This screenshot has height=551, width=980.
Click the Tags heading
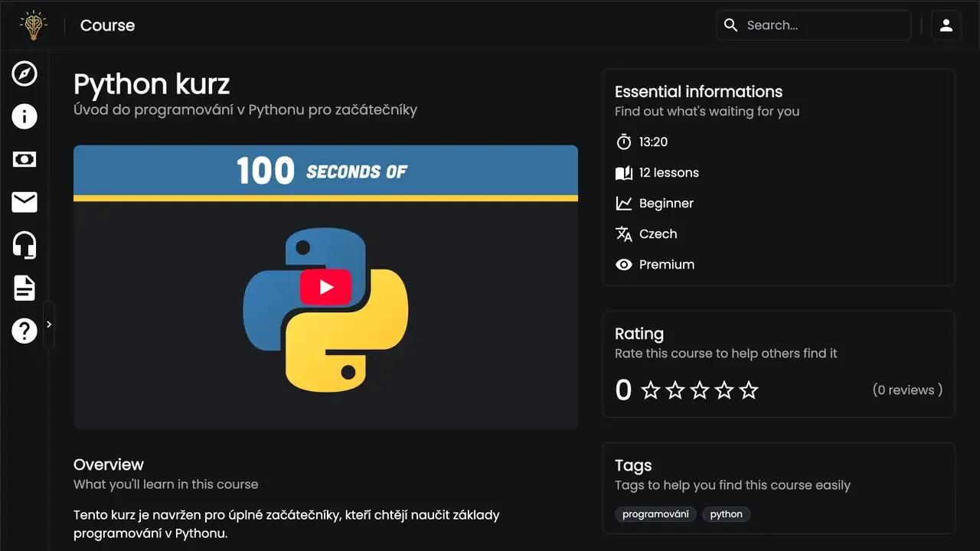point(633,465)
